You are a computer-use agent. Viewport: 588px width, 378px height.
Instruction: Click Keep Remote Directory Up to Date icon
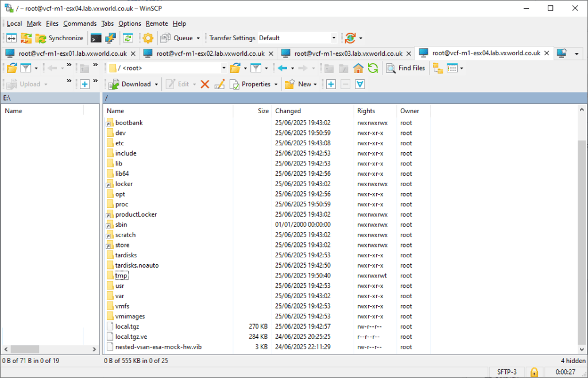point(128,38)
